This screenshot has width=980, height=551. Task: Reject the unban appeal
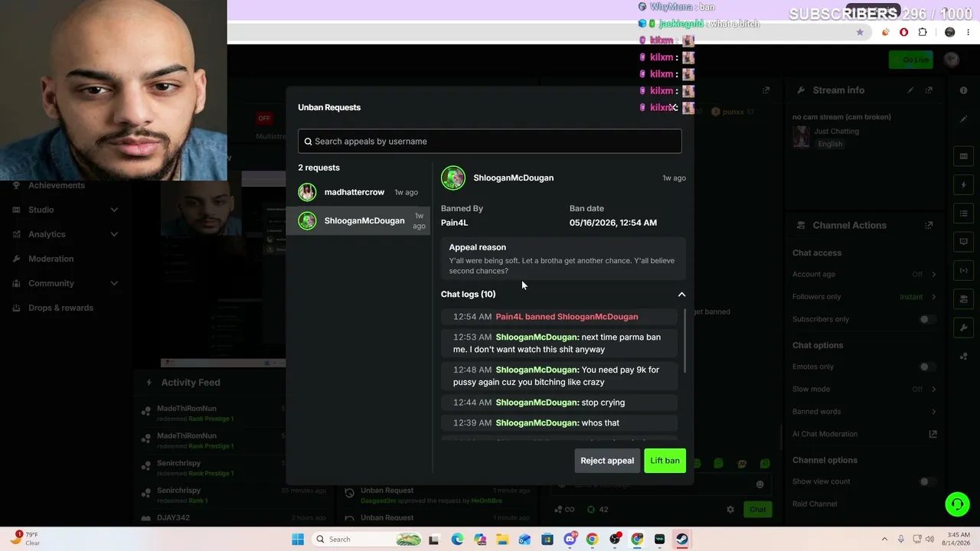coord(607,461)
